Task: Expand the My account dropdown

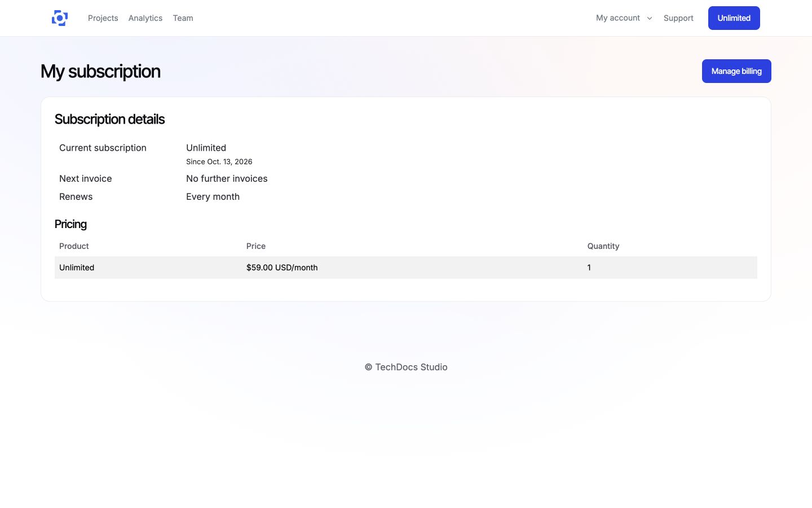Action: pos(624,18)
